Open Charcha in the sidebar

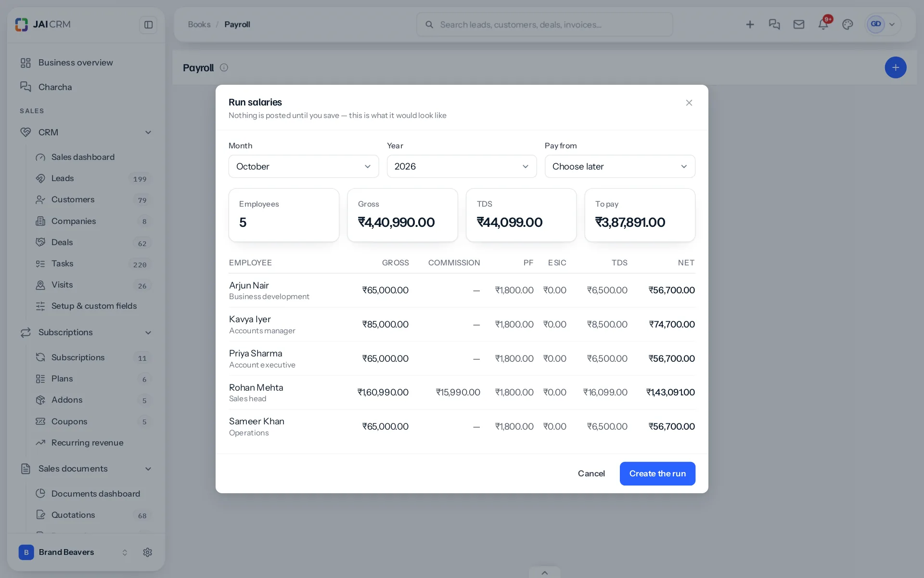86,87
